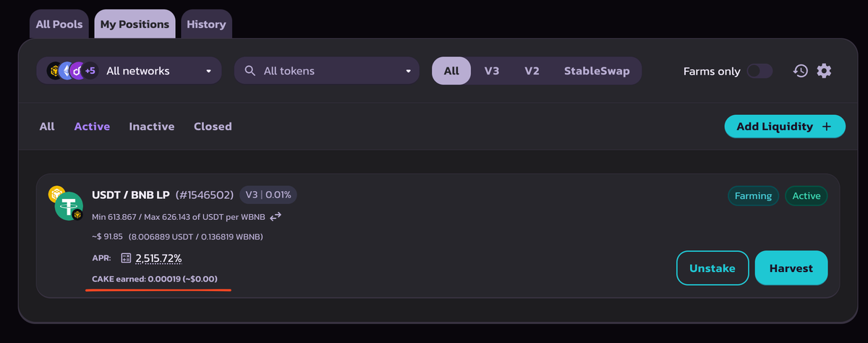Click the plus icon on Add Liquidity

point(827,127)
